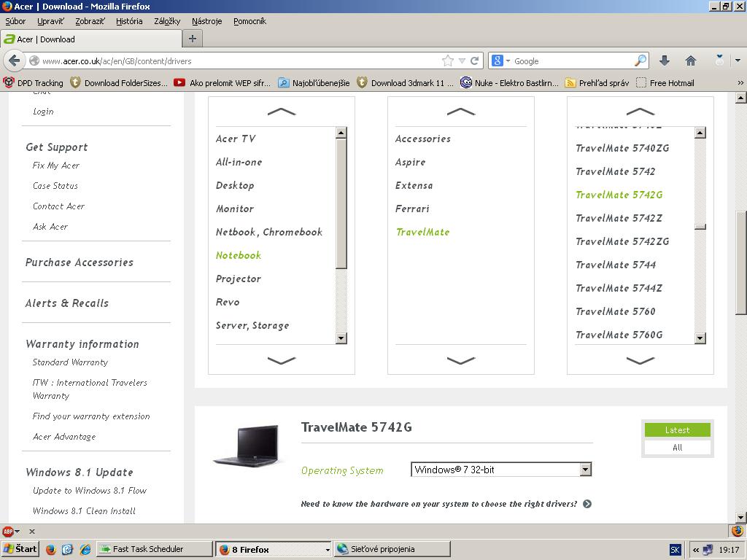Click the SK keyboard language indicator
Viewport: 747px width, 560px height.
pos(675,550)
